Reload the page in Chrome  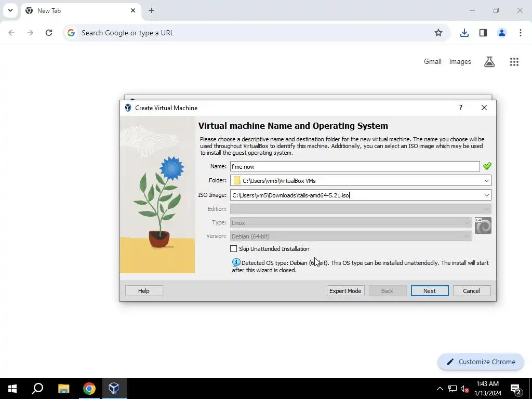[49, 33]
